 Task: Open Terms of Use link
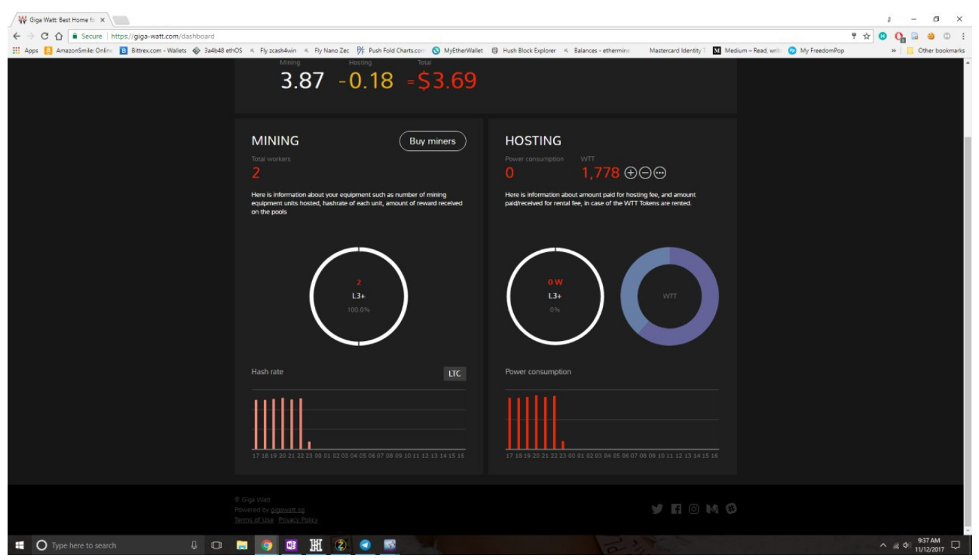click(x=254, y=520)
